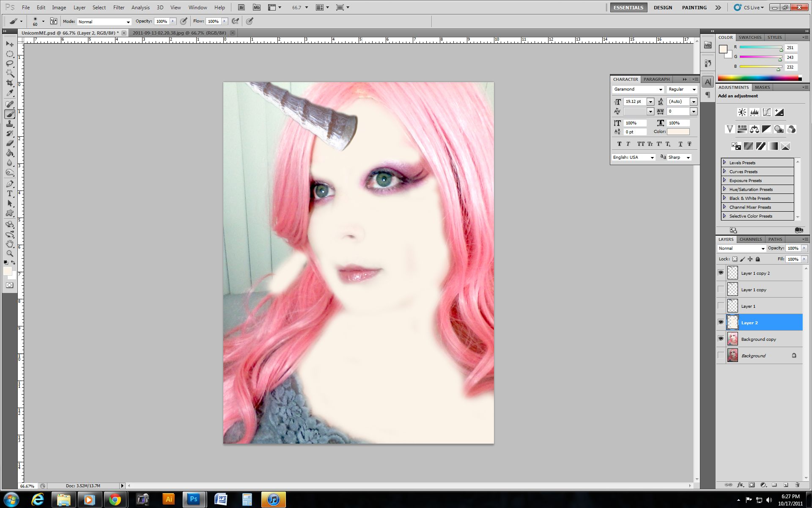The width and height of the screenshot is (812, 508).
Task: Switch to Painting workspace
Action: (694, 8)
